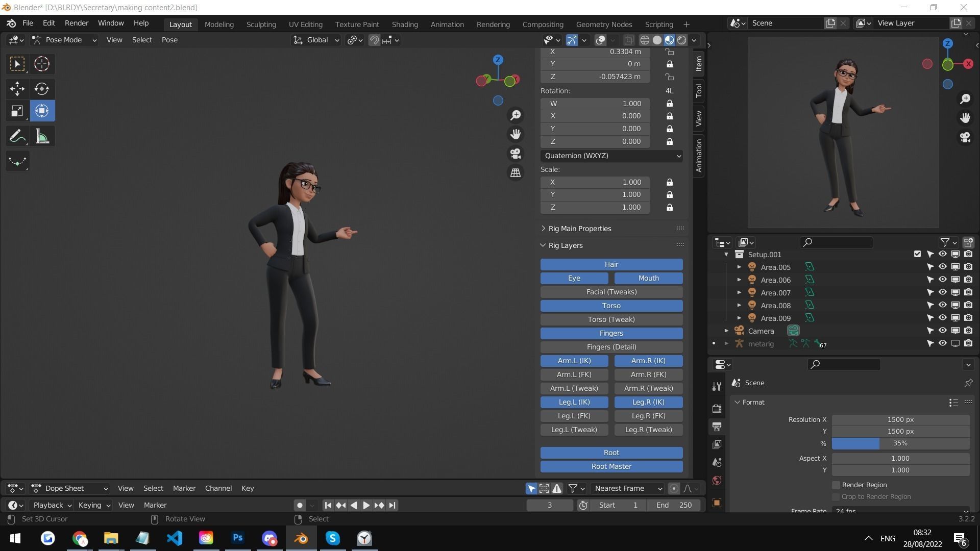Open the Windows Start menu

point(15,538)
